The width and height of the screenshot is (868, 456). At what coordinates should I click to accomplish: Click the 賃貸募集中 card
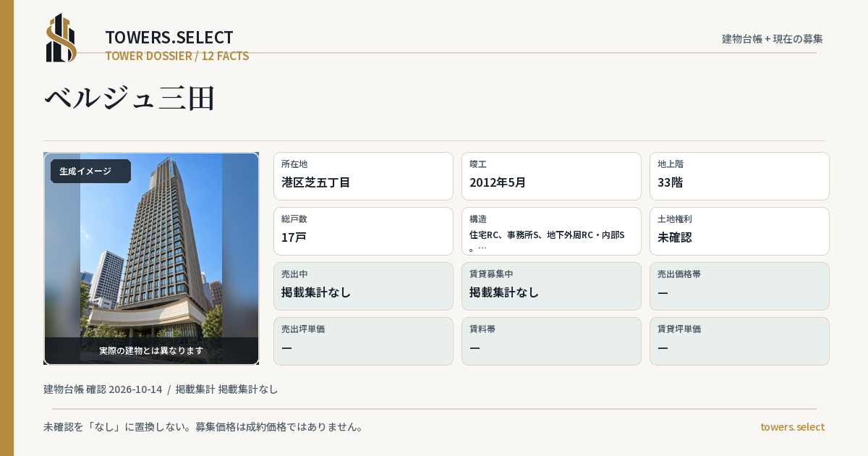pyautogui.click(x=551, y=286)
